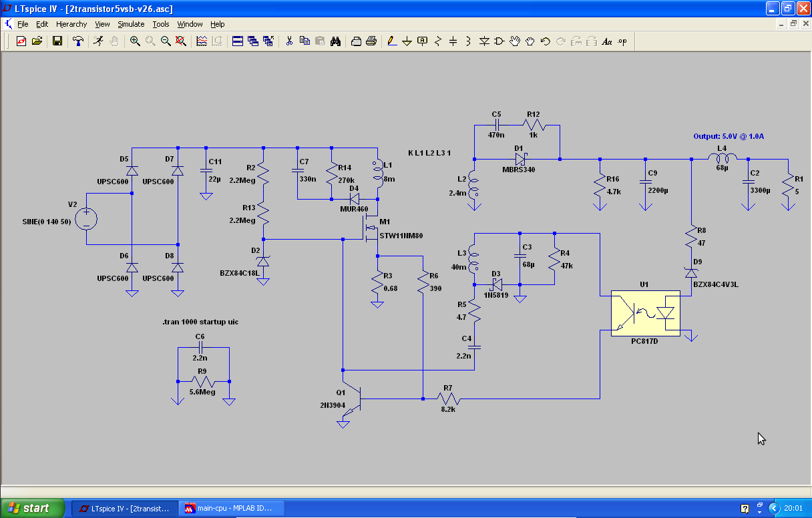The height and width of the screenshot is (518, 812).
Task: Select the Capacitor tool in toolbar
Action: tap(453, 41)
